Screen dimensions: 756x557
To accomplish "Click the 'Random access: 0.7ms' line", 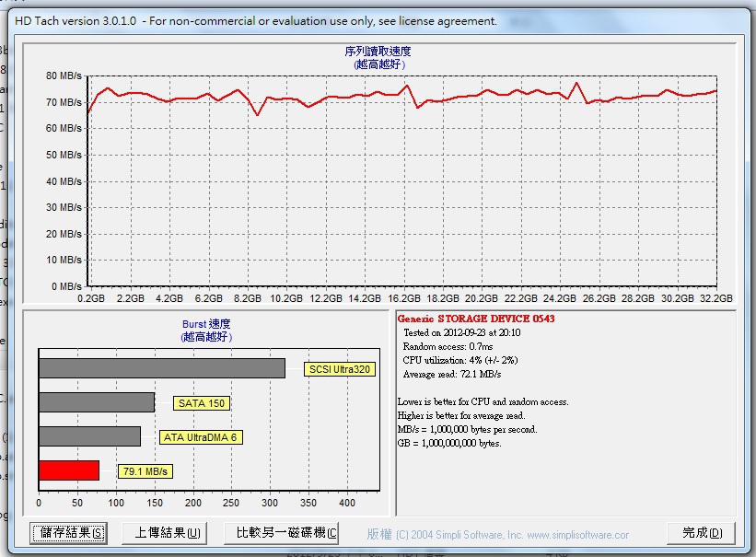I will pyautogui.click(x=448, y=347).
